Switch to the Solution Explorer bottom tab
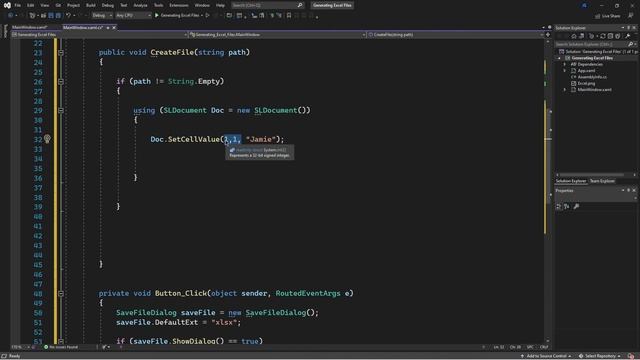 [571, 181]
